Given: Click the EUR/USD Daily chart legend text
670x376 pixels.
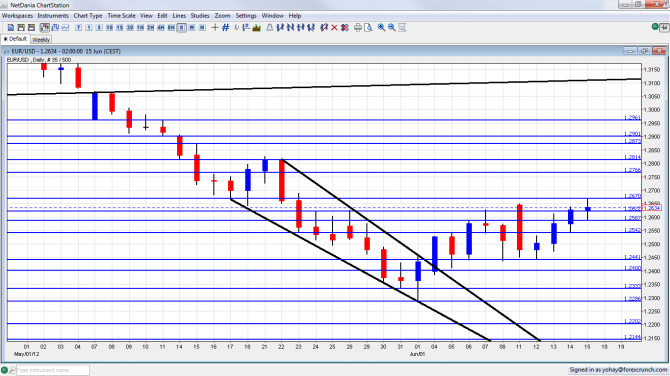Looking at the screenshot, I should (x=39, y=60).
